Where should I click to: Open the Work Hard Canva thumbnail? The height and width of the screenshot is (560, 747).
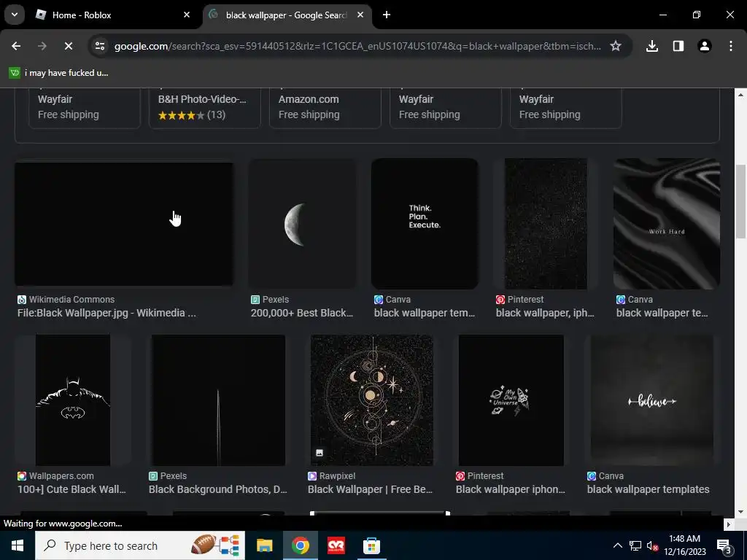point(667,224)
